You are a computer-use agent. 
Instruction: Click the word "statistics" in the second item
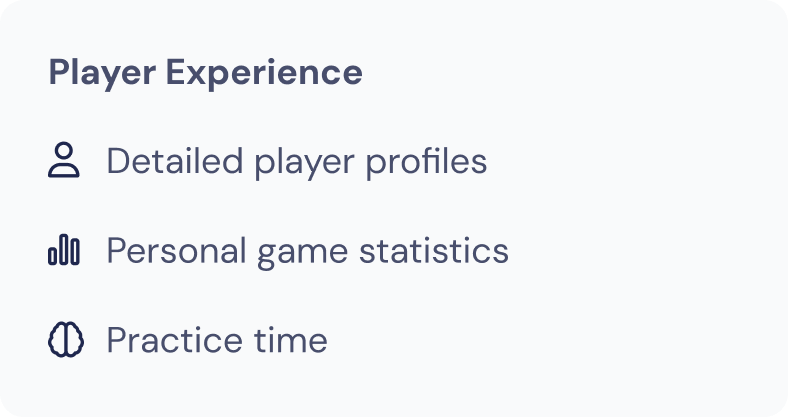point(434,250)
